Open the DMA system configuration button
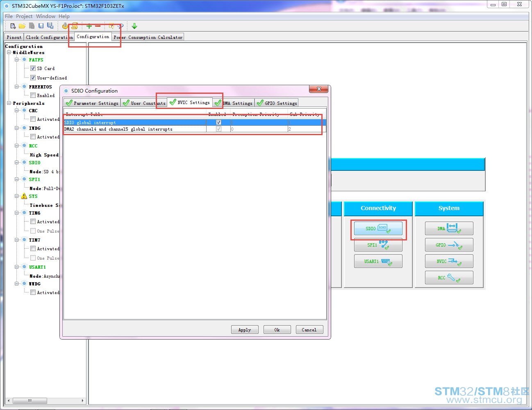This screenshot has height=410, width=532. (449, 229)
